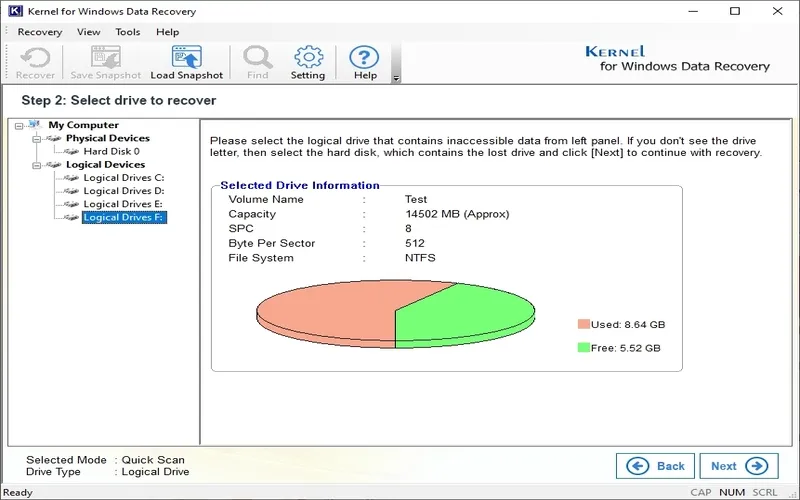Open the Recovery menu
800x500 pixels.
click(x=40, y=32)
